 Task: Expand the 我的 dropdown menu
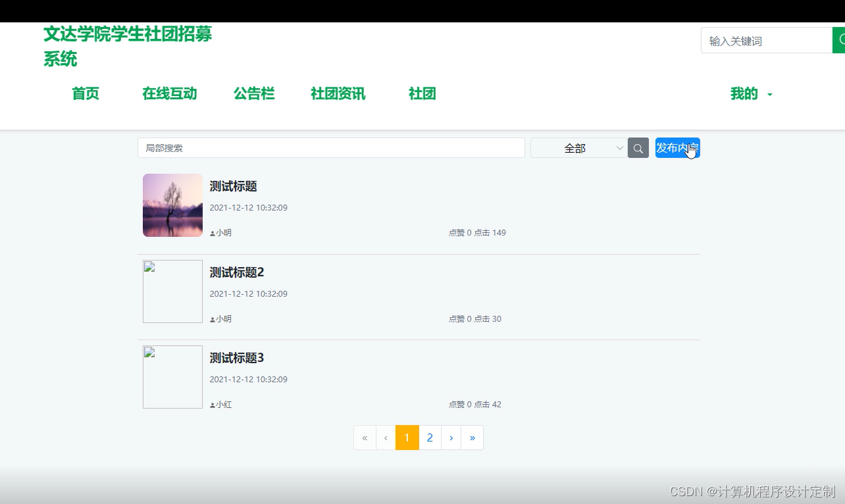pos(751,94)
